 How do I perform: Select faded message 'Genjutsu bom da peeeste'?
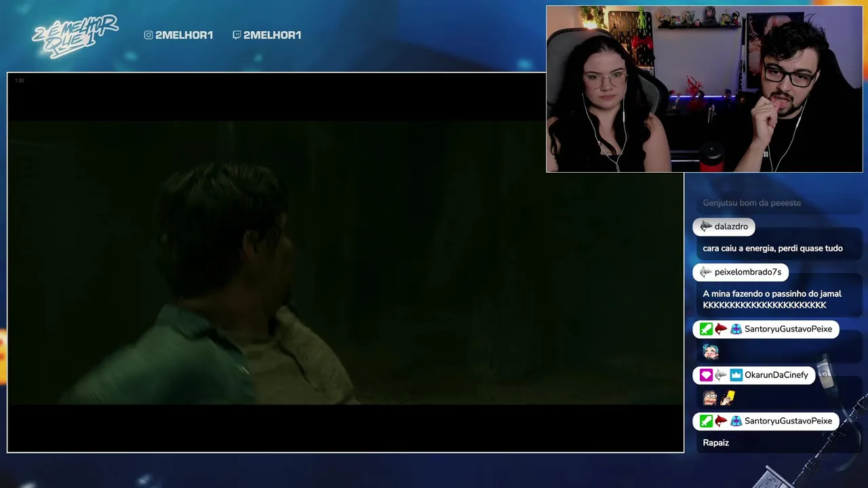click(x=751, y=203)
